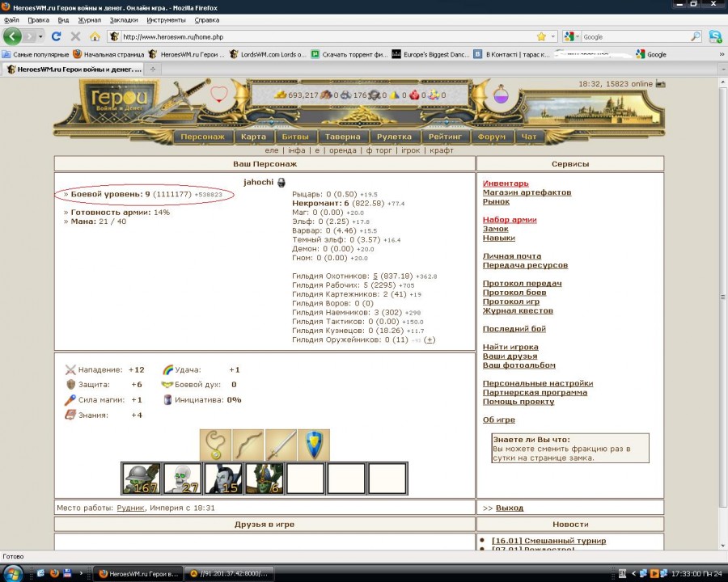Open the Закладки menu
This screenshot has width=728, height=582.
(x=124, y=20)
